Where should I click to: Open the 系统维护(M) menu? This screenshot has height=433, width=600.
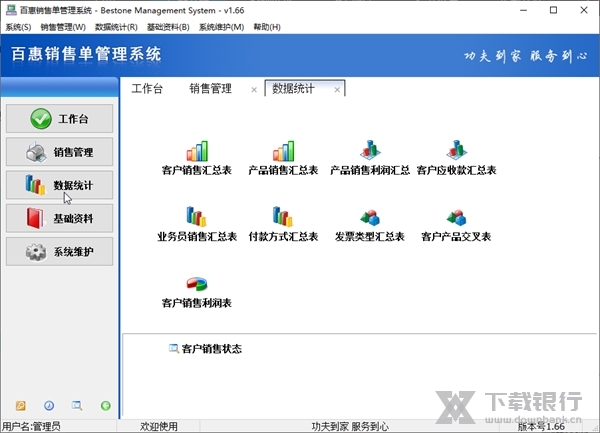coord(222,27)
